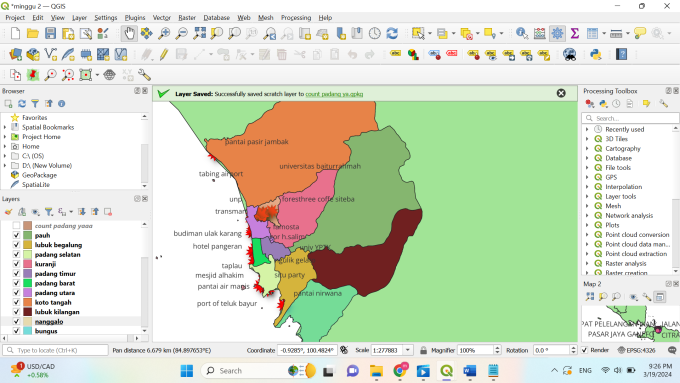
Task: Click the kuranji layer pink color swatch
Action: tap(28, 264)
